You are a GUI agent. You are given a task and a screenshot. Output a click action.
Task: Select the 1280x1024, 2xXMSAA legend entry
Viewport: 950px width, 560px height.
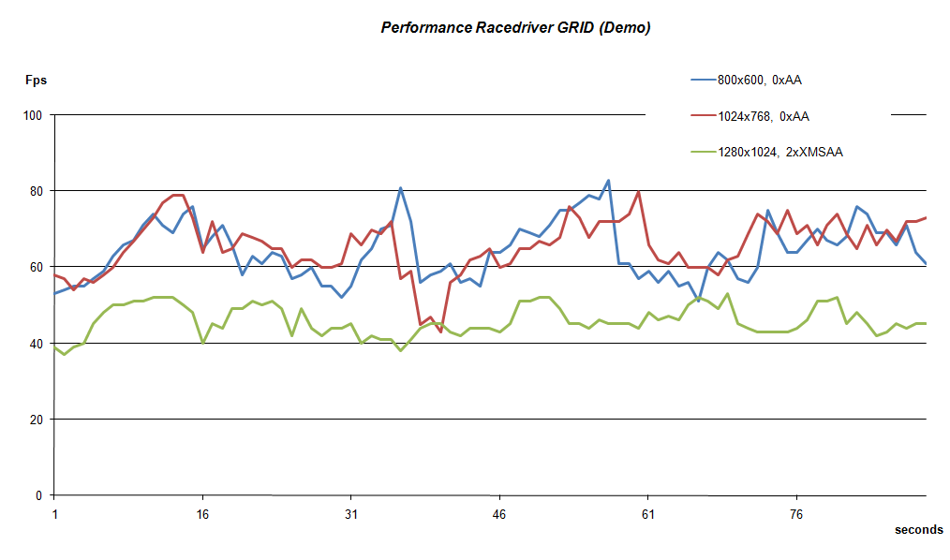[767, 152]
